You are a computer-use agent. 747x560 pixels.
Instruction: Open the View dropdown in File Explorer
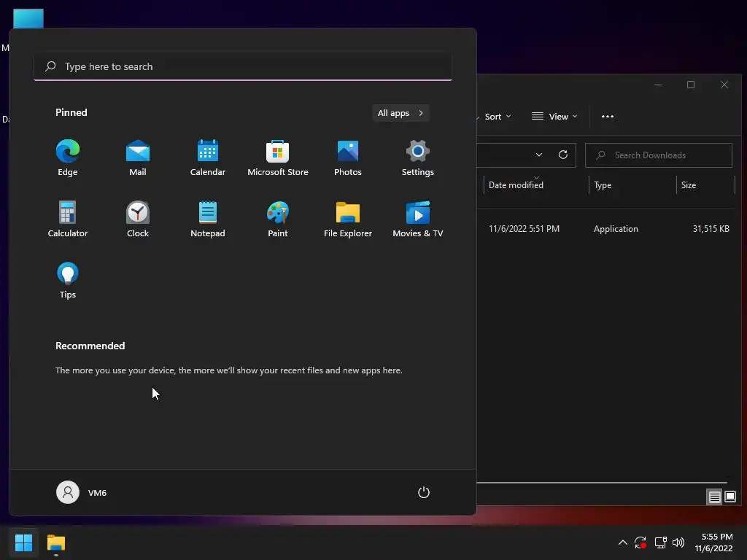[554, 117]
